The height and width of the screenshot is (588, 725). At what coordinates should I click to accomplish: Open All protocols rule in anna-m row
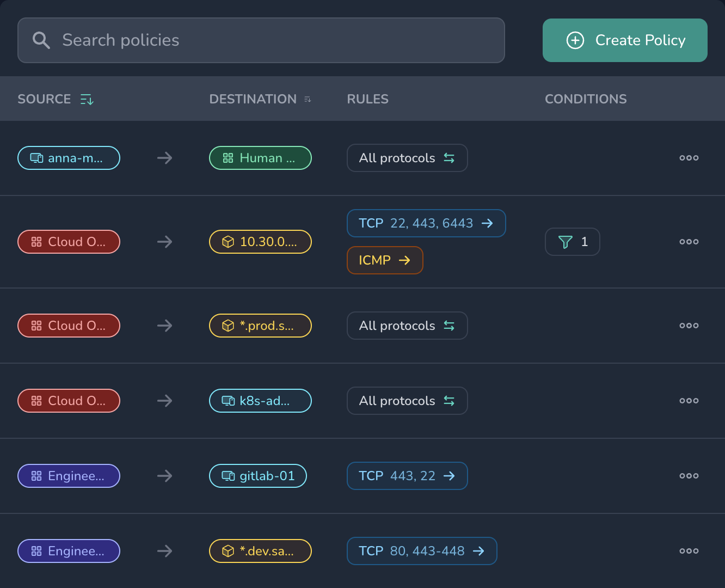[407, 158]
